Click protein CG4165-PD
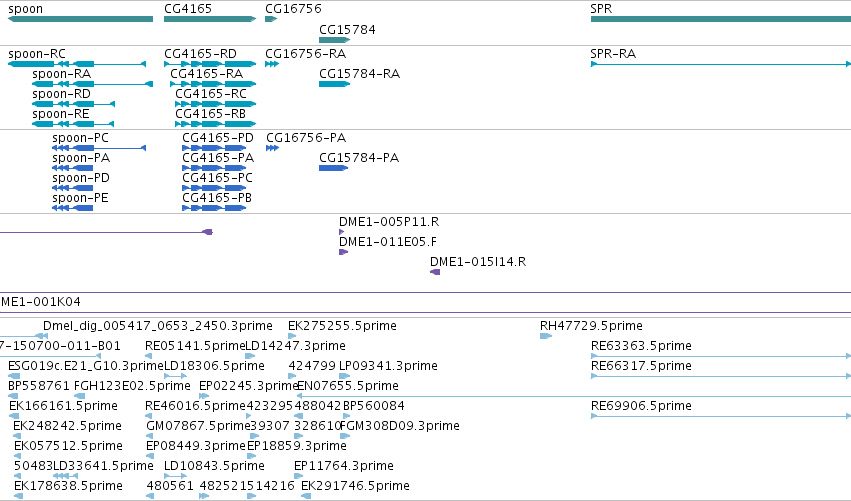 (214, 148)
